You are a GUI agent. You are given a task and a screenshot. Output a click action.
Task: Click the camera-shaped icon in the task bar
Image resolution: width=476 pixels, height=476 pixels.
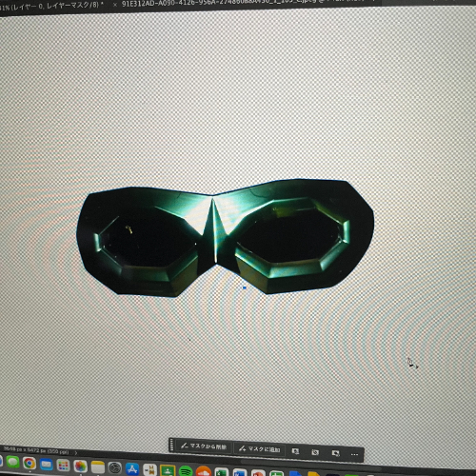315,452
